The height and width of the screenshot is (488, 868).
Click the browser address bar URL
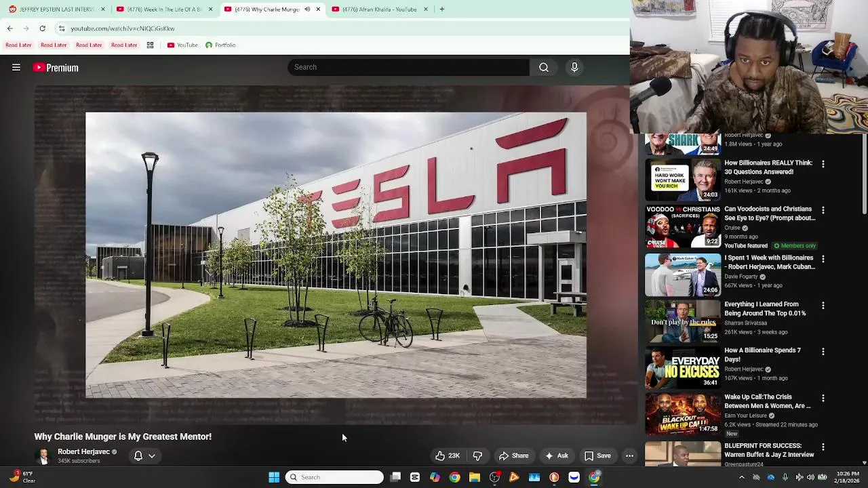[x=123, y=28]
